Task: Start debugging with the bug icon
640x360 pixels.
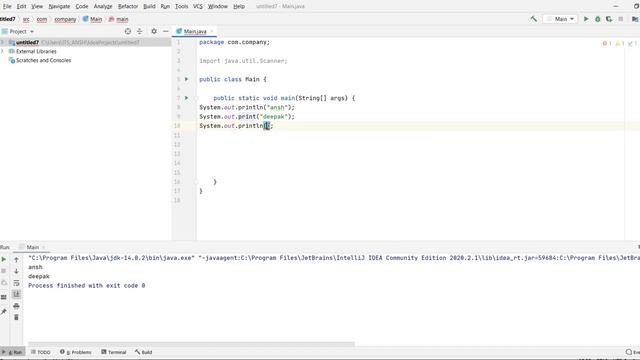Action: coord(598,19)
